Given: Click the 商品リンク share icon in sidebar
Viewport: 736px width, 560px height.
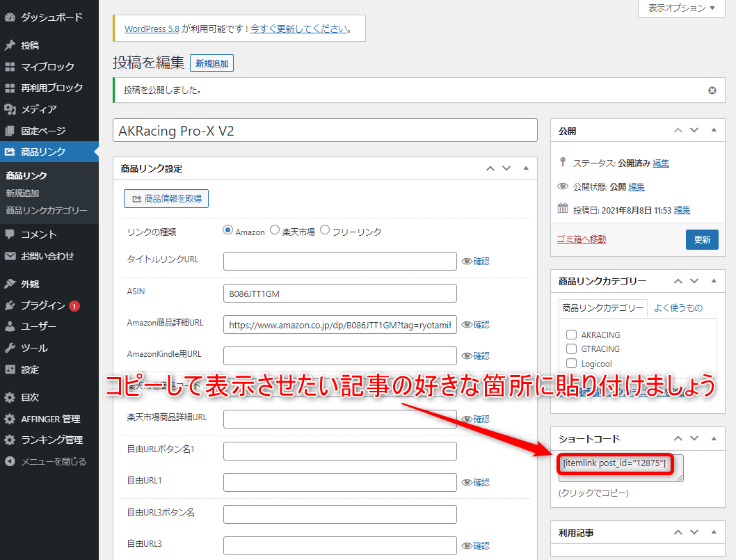Looking at the screenshot, I should [10, 152].
